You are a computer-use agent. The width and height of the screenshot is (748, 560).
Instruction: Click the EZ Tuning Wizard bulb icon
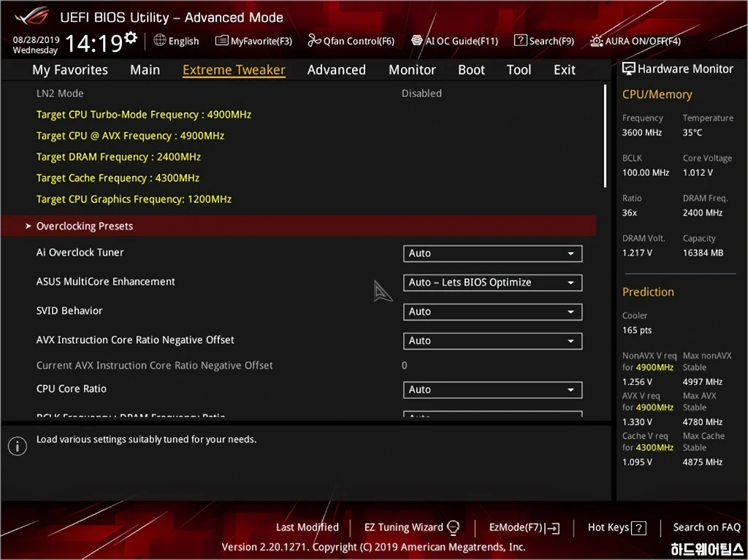coord(453,528)
